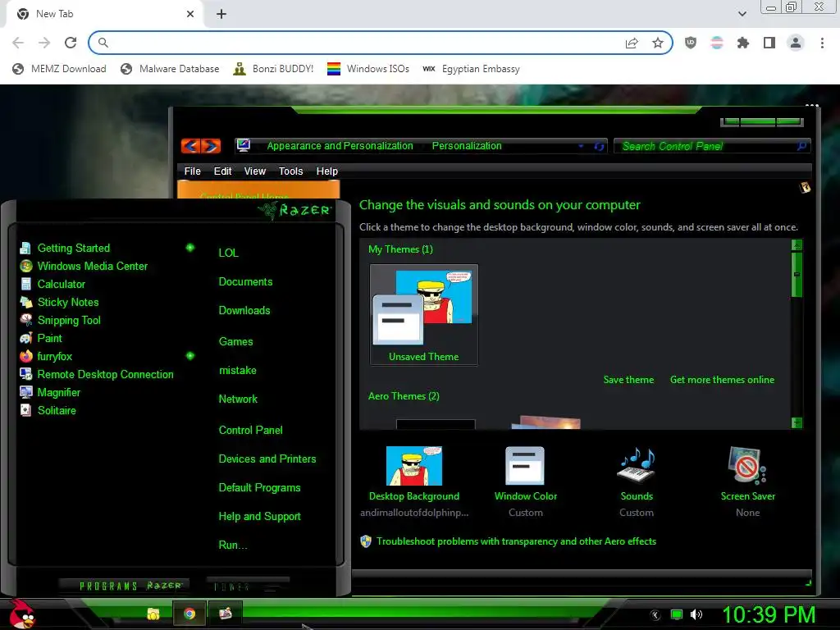Open Edit menu in Personalization window

coord(222,171)
